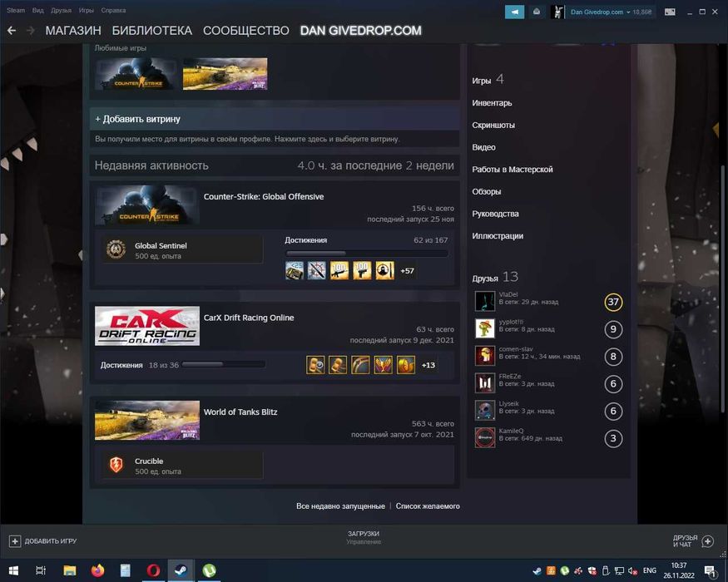Click ДОБАВИТЬ ИГРУ plus button
Screen dimensions: 728x582
[x=15, y=541]
